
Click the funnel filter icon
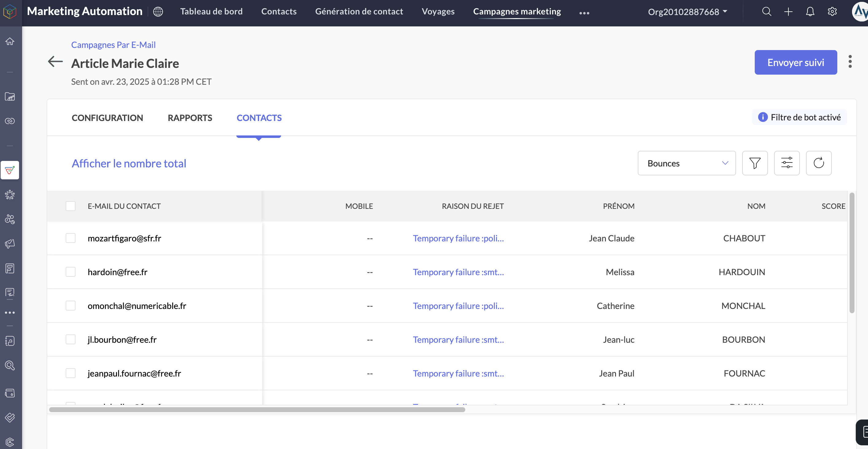(x=754, y=163)
